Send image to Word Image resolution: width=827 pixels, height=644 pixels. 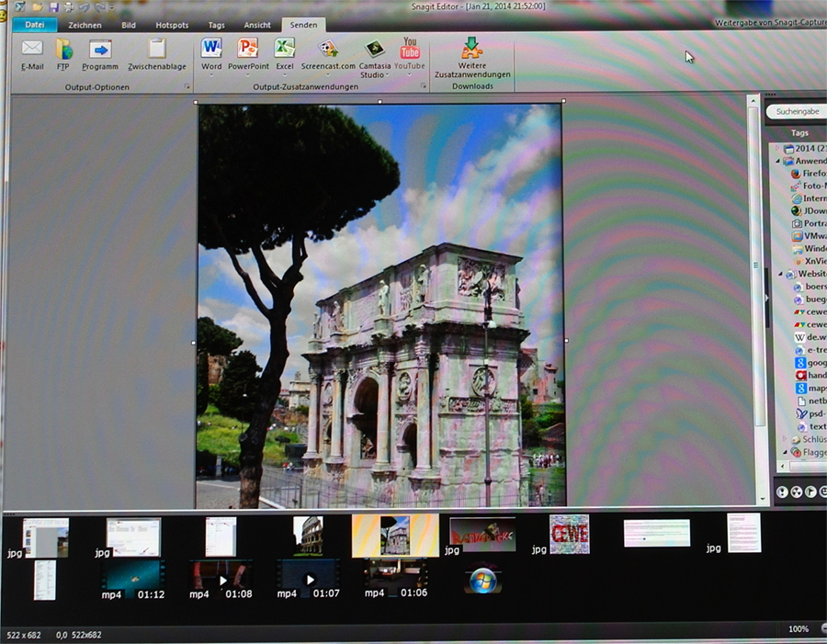tap(211, 49)
